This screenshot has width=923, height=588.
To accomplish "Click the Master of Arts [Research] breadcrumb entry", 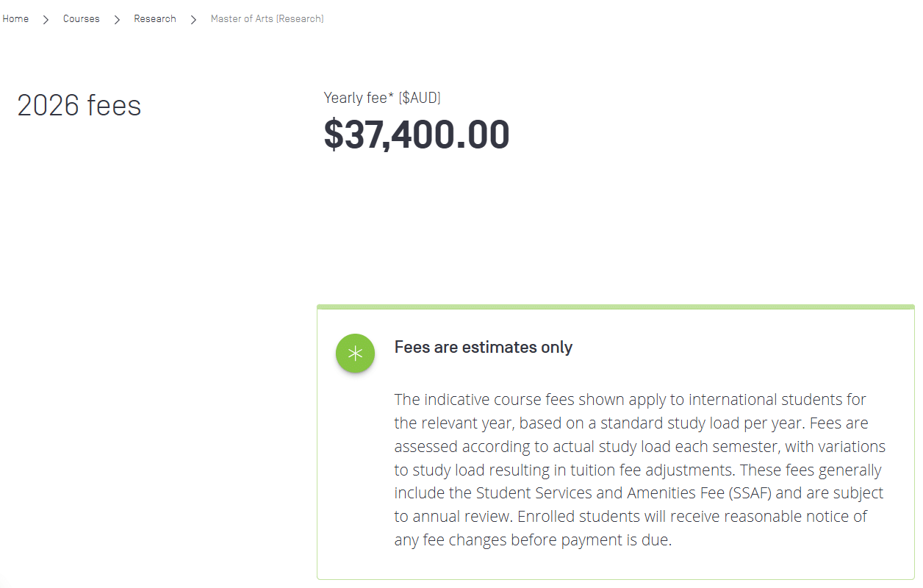I will 267,18.
